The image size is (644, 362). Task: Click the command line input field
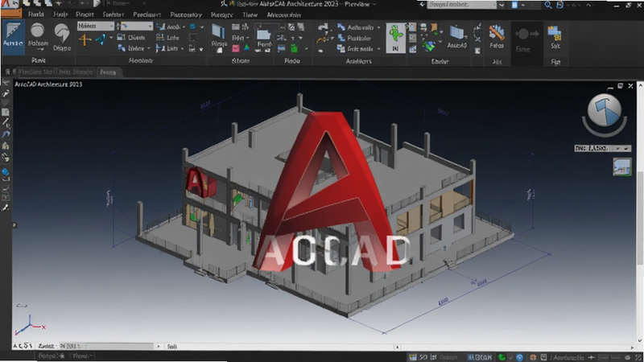click(x=106, y=346)
